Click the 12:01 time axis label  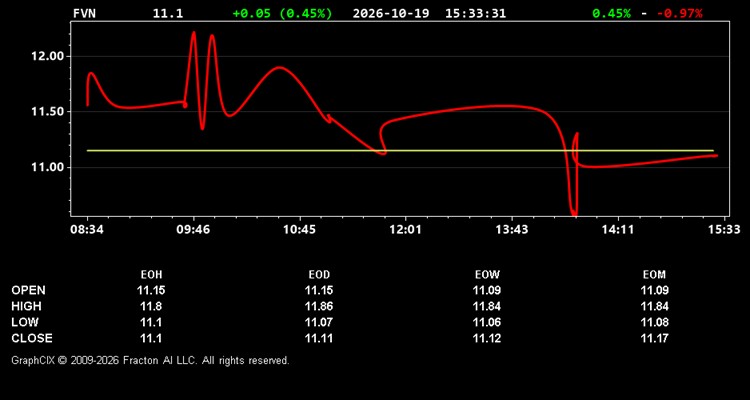406,230
